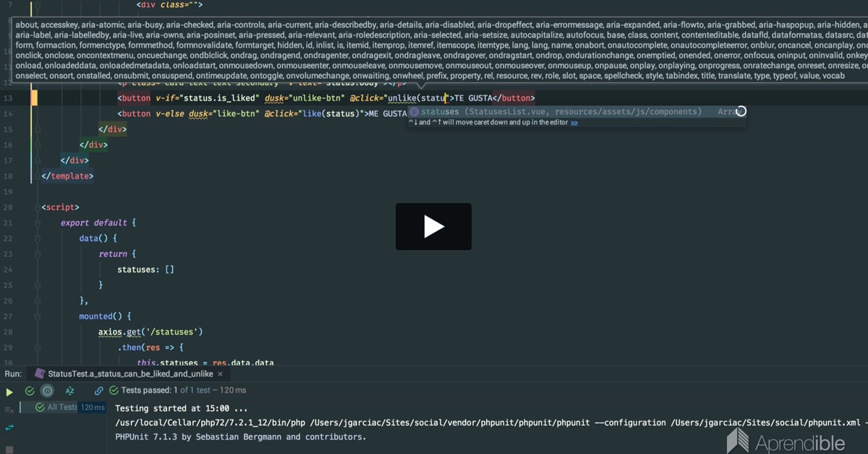868x454 pixels.
Task: Play the video with the center play button
Action: (433, 226)
